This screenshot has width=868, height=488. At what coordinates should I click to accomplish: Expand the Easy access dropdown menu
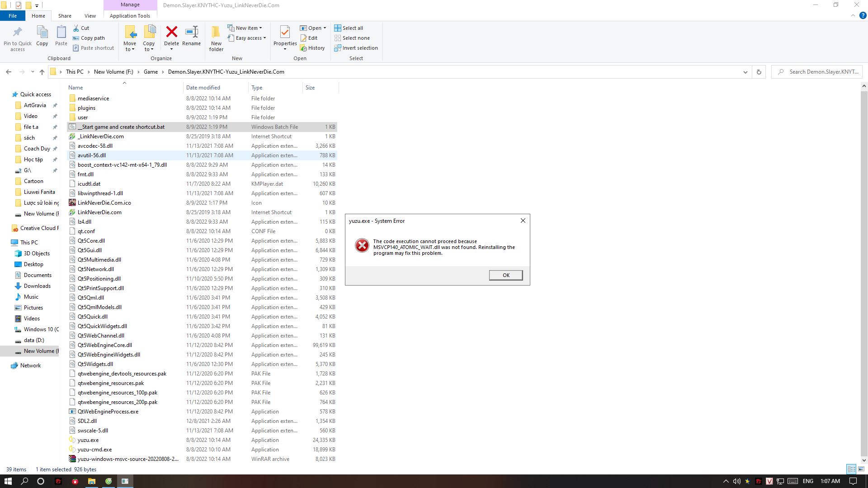264,38
